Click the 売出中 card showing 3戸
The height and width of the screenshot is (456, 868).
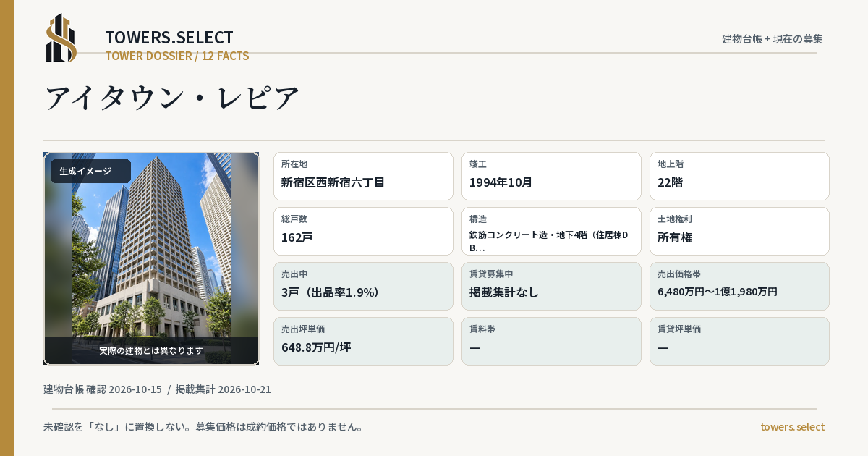[363, 286]
